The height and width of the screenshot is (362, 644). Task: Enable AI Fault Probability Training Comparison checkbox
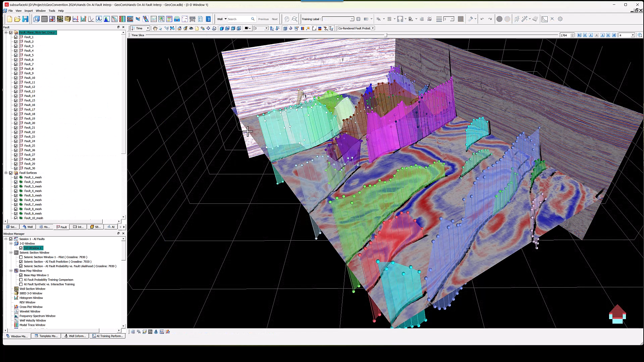[21, 280]
